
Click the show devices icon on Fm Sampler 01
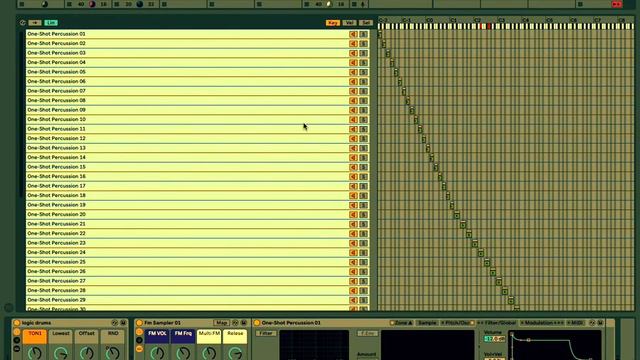139,349
